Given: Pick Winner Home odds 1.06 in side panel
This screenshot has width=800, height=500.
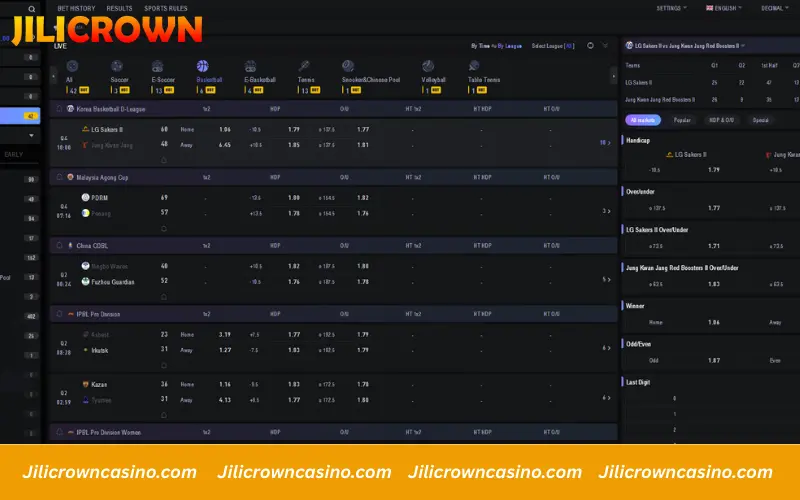Looking at the screenshot, I should pos(714,322).
